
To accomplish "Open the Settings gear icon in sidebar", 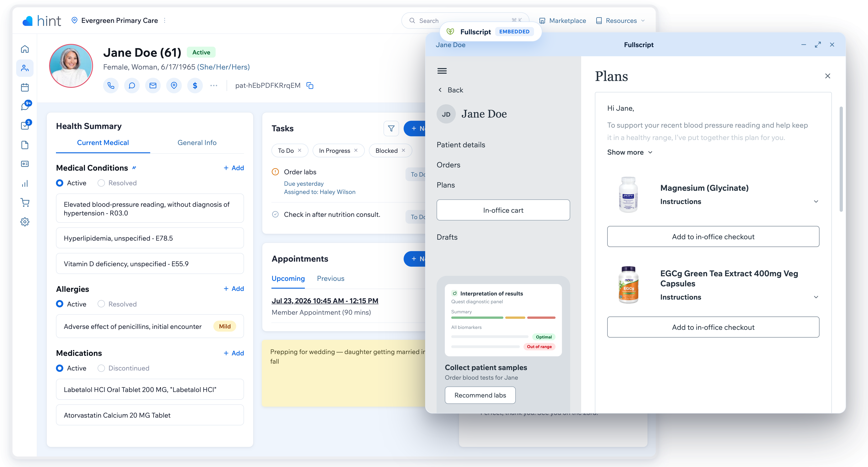I will [x=25, y=222].
